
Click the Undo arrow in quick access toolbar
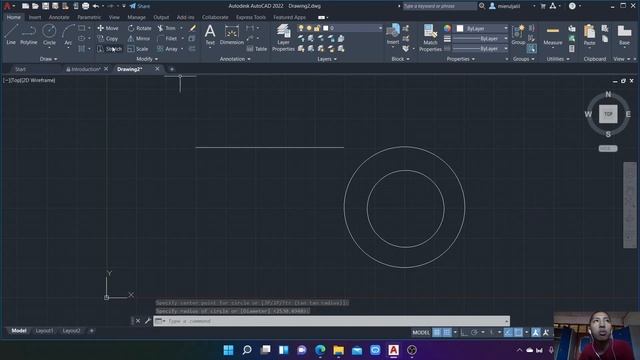[x=96, y=6]
